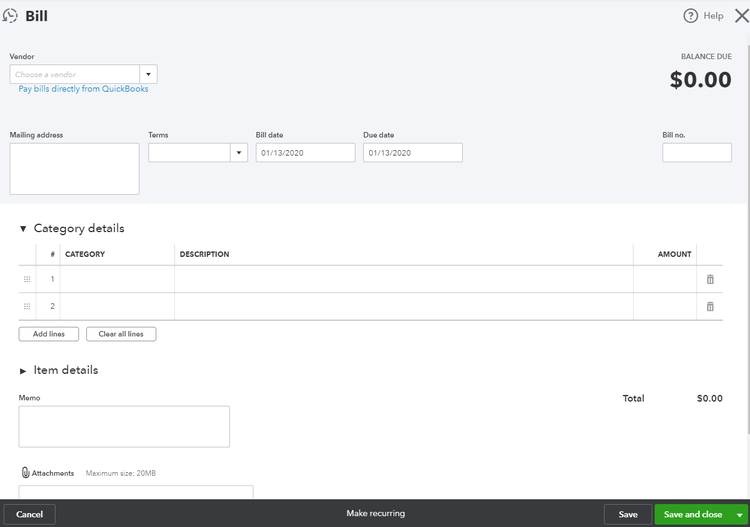Delete line 2 with trash icon
The height and width of the screenshot is (527, 750).
click(x=710, y=307)
